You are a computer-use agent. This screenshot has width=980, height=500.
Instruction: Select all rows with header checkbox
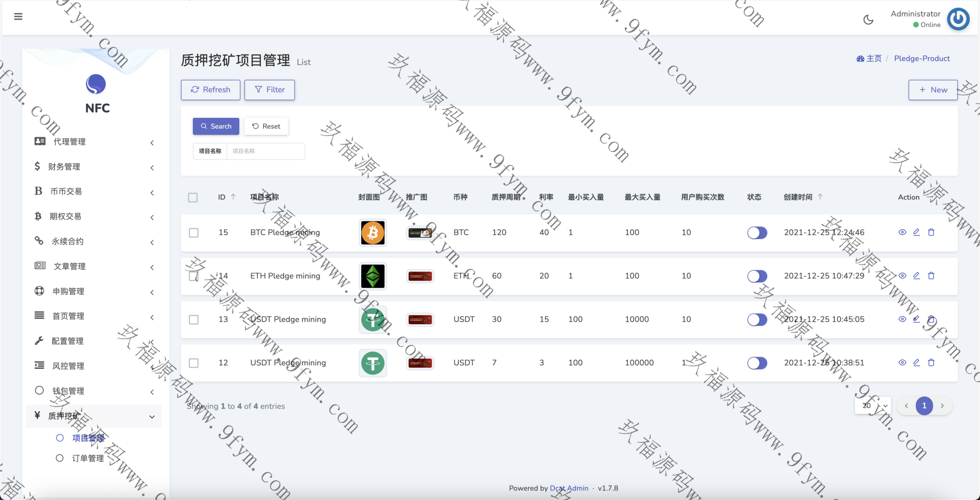(193, 197)
